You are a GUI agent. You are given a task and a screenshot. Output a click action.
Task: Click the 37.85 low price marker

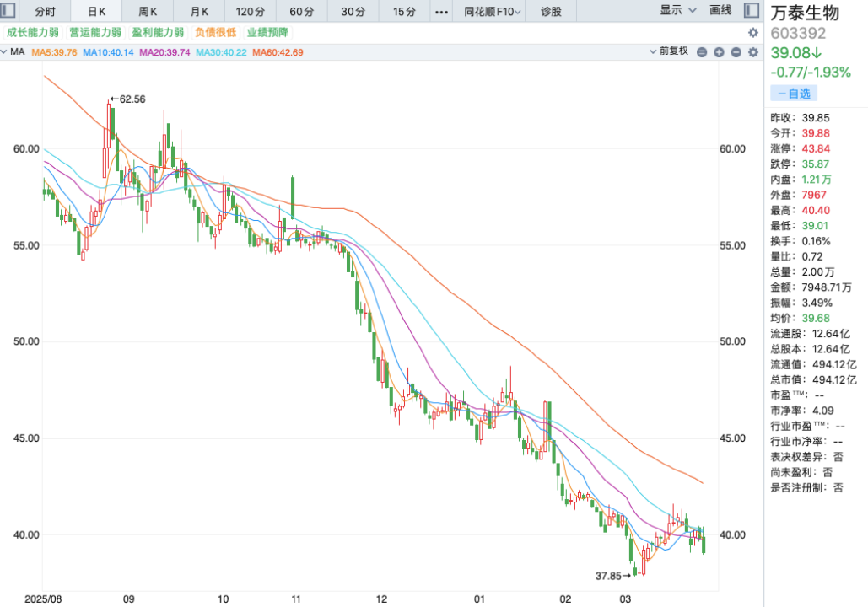pos(610,575)
